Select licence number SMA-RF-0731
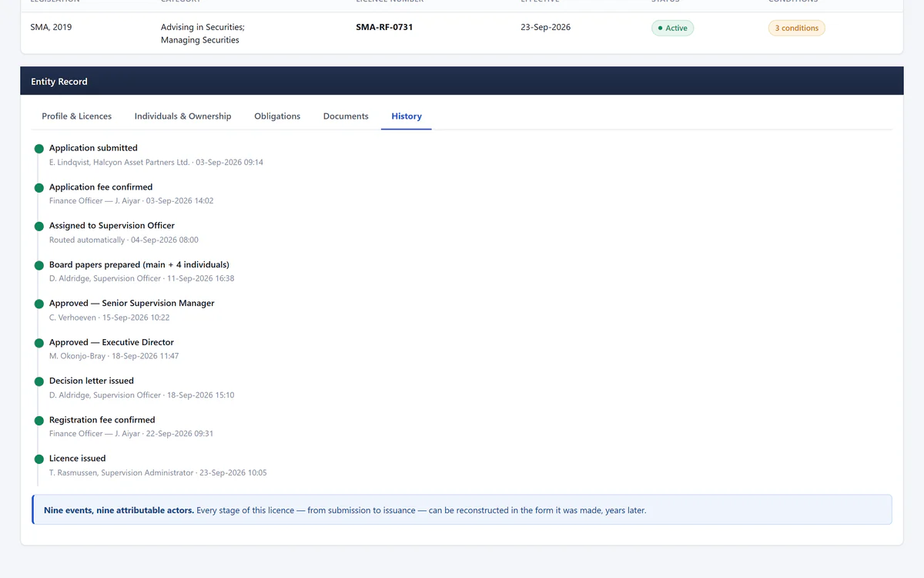Viewport: 924px width, 578px height. pos(384,27)
